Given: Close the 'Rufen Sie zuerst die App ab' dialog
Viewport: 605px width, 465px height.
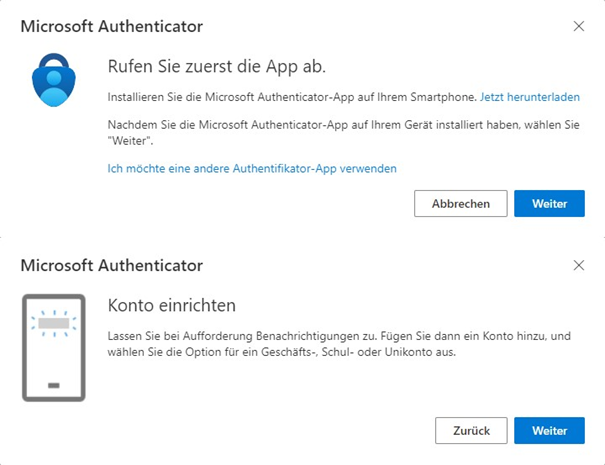Looking at the screenshot, I should 578,26.
